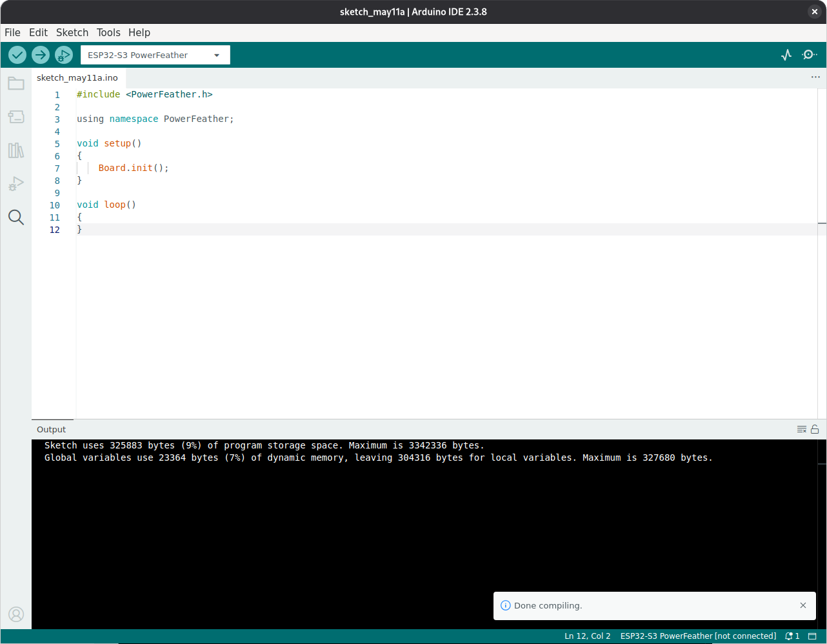This screenshot has height=644, width=827.
Task: Click the output panel vertical scrollbar
Action: pos(822,534)
